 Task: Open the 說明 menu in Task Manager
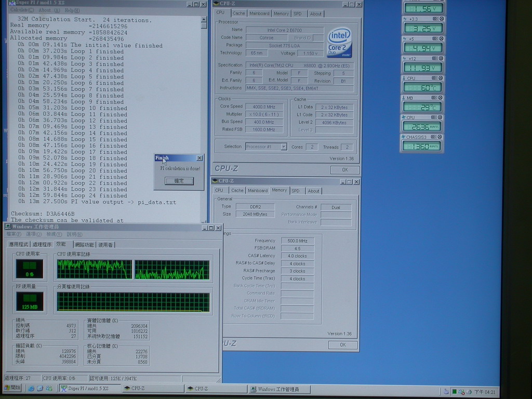(74, 234)
